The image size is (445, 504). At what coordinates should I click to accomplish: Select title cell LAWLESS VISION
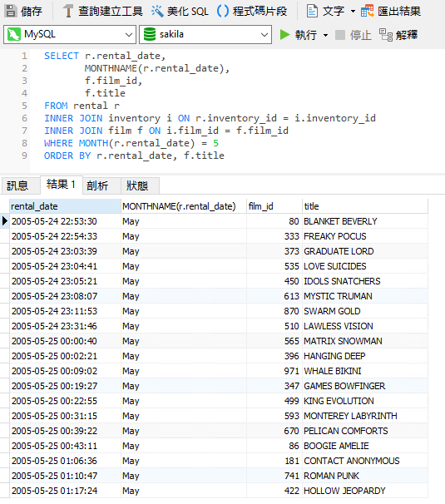click(x=365, y=326)
